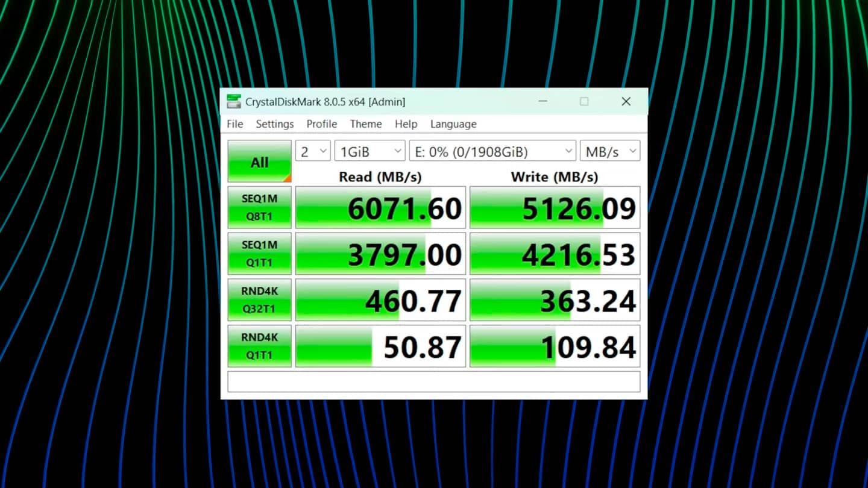Click the 6071.60 sequential read result
This screenshot has width=868, height=488.
pyautogui.click(x=380, y=208)
